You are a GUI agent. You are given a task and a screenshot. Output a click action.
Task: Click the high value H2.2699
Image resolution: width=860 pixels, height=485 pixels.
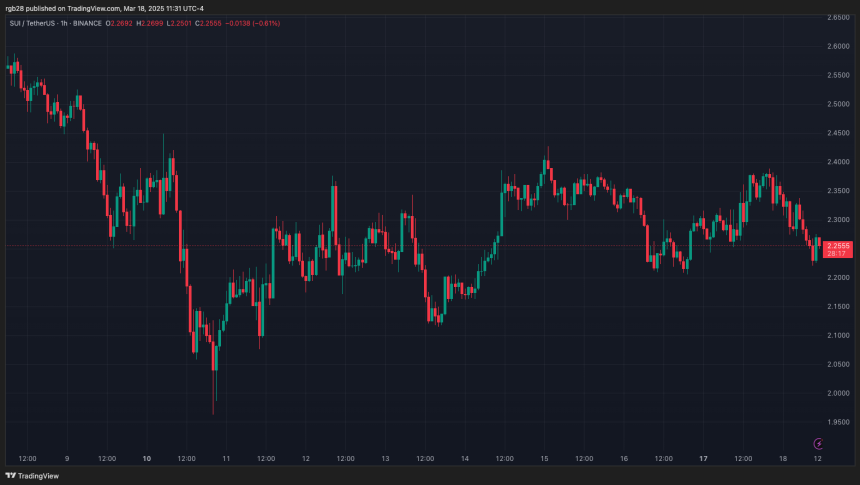149,24
